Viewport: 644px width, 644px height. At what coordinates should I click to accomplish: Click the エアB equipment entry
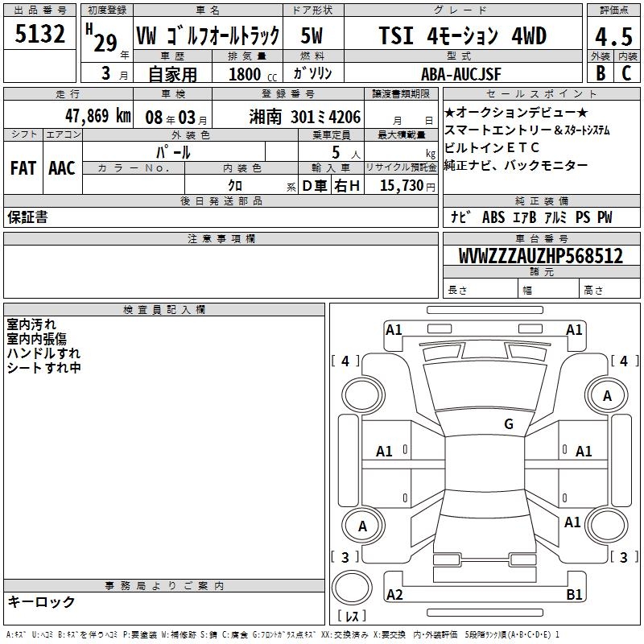(x=525, y=217)
